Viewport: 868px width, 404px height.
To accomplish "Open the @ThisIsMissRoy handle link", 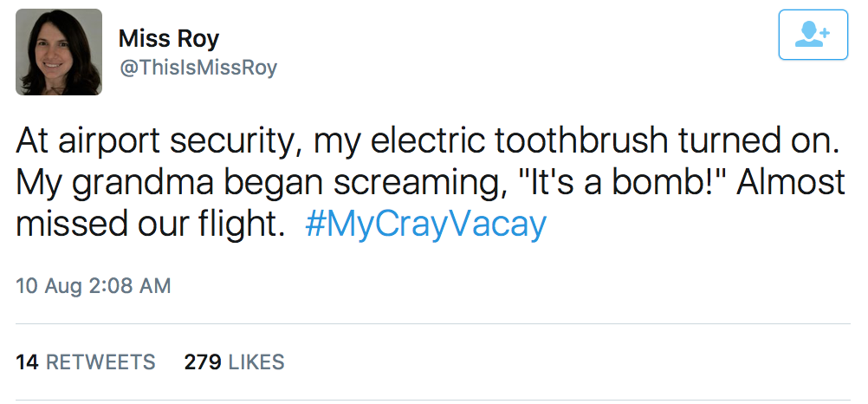I will click(198, 68).
